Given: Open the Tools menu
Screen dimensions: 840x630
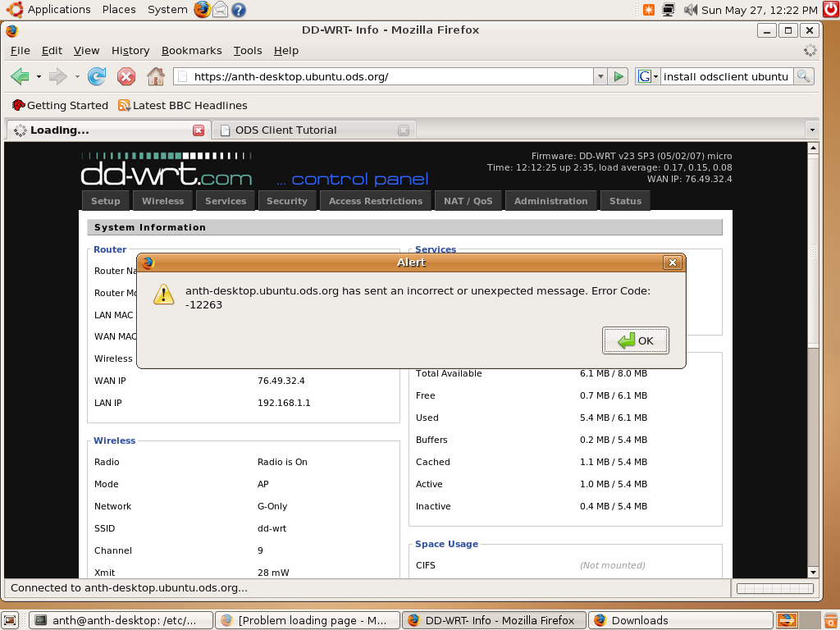Looking at the screenshot, I should (248, 50).
